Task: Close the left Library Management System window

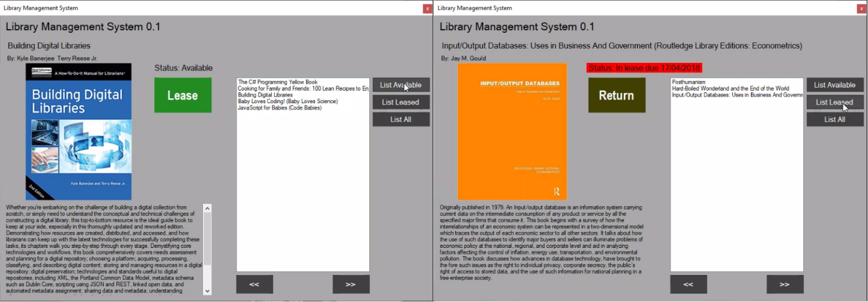Action: click(428, 9)
